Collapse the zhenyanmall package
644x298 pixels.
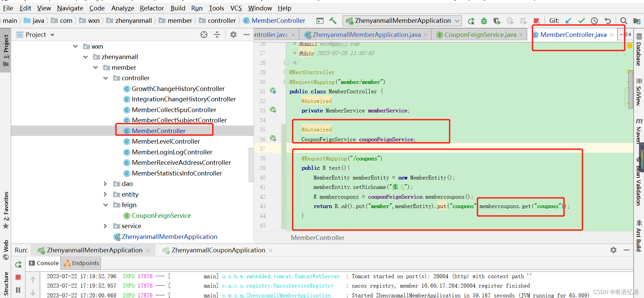point(86,57)
